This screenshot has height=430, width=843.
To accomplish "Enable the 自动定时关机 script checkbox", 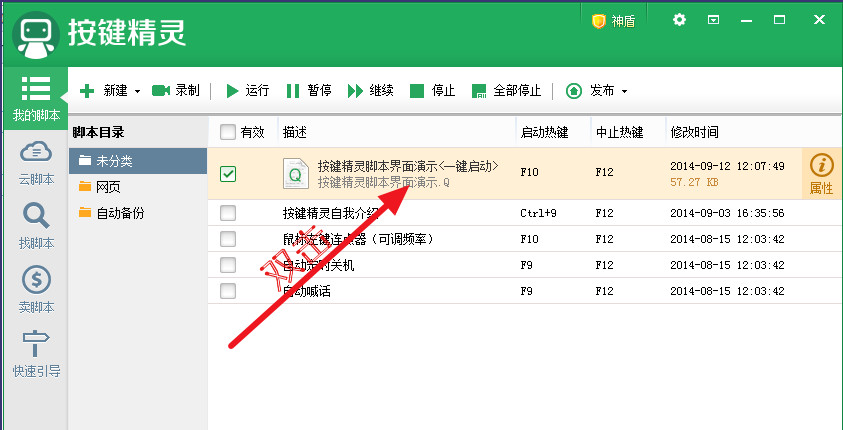I will [228, 265].
